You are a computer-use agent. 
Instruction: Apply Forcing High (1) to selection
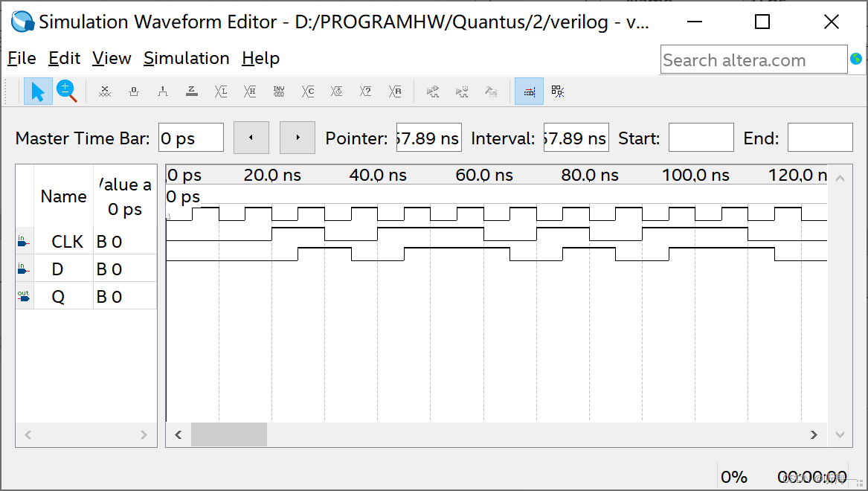[163, 91]
